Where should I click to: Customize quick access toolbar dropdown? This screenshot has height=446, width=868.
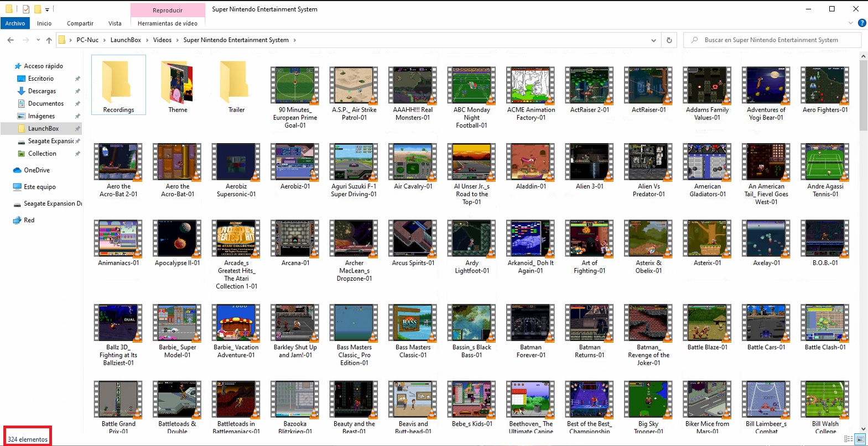click(x=47, y=9)
